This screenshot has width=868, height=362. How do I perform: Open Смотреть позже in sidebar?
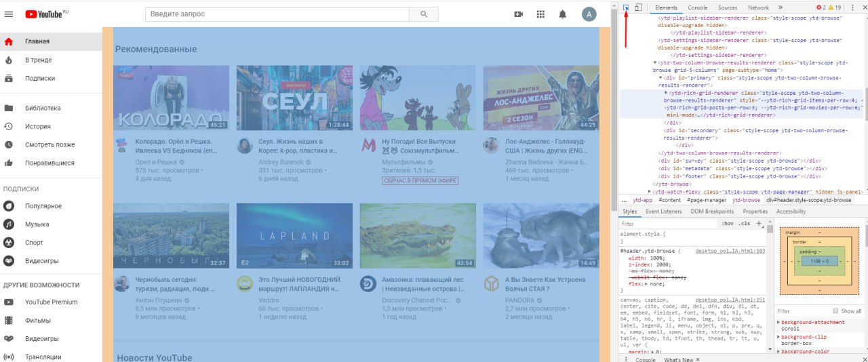tap(51, 144)
